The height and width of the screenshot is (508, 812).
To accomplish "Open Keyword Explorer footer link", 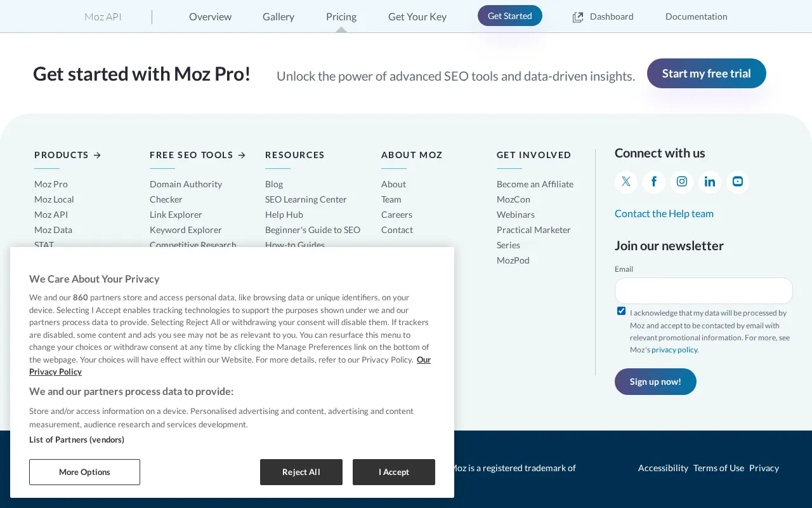I will (186, 230).
